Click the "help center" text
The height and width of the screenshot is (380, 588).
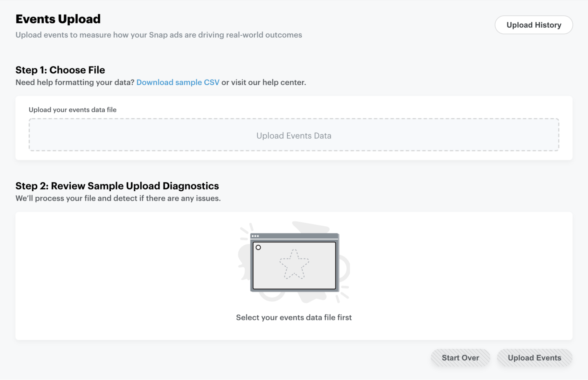click(x=284, y=82)
